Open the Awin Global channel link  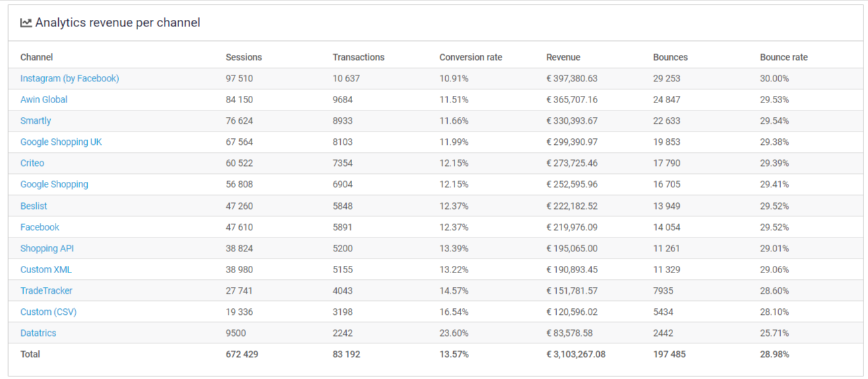click(44, 99)
